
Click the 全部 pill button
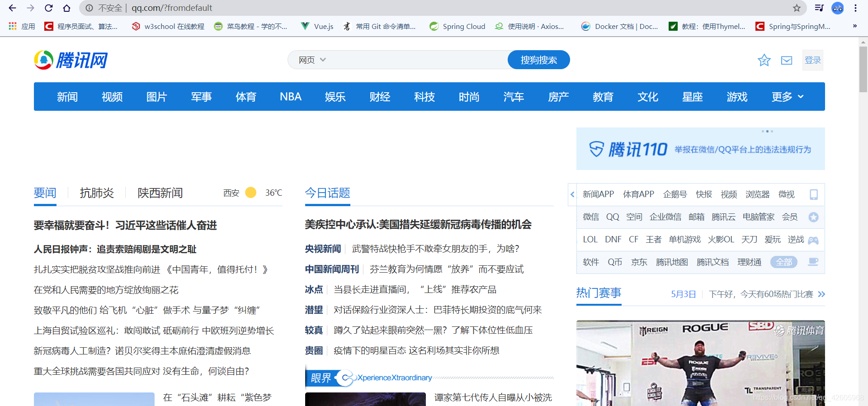[784, 262]
